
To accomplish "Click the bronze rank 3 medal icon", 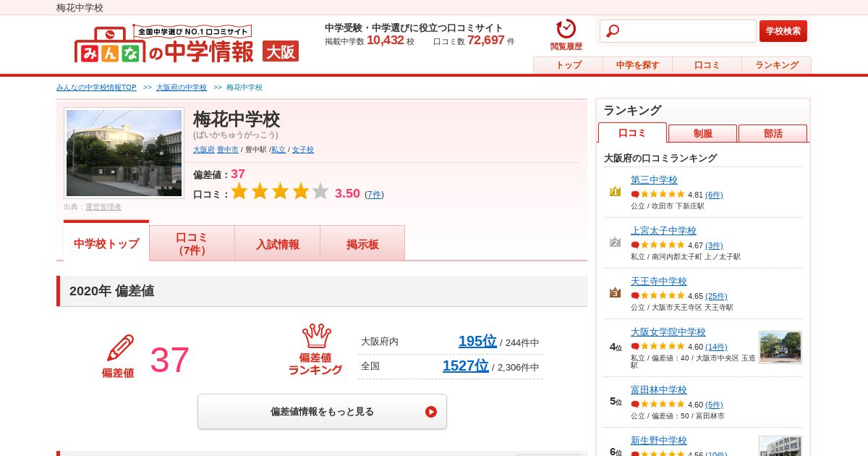I will pyautogui.click(x=615, y=292).
